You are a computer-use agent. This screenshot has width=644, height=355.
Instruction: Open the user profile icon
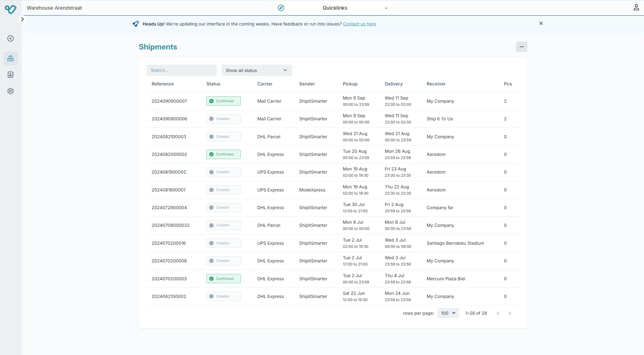click(x=636, y=7)
